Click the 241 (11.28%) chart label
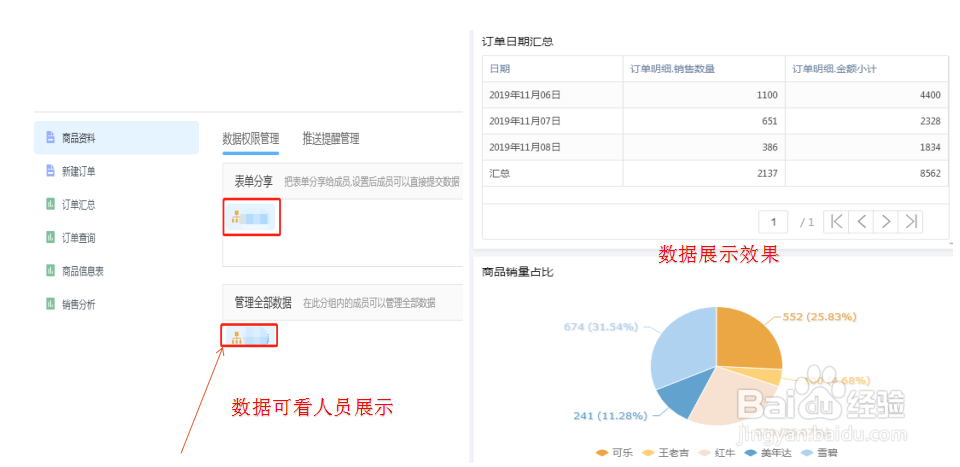 click(x=610, y=416)
